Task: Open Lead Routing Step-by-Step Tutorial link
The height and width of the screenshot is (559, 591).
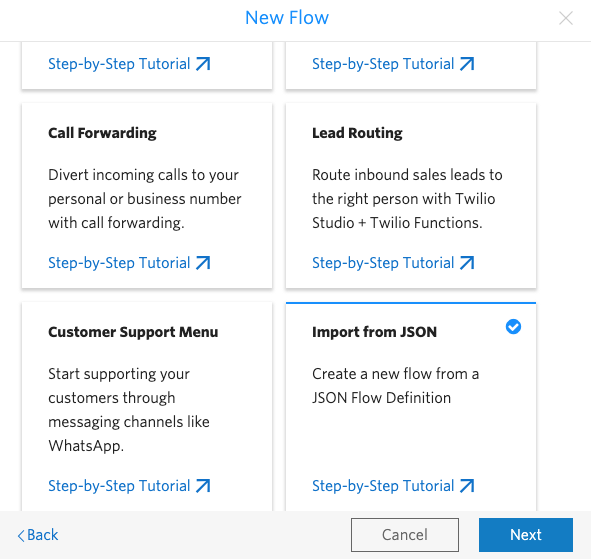Action: click(393, 263)
